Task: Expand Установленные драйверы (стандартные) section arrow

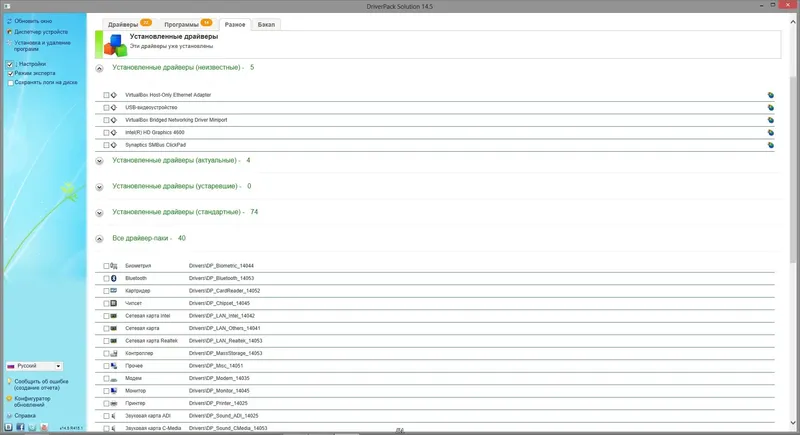Action: coord(99,213)
